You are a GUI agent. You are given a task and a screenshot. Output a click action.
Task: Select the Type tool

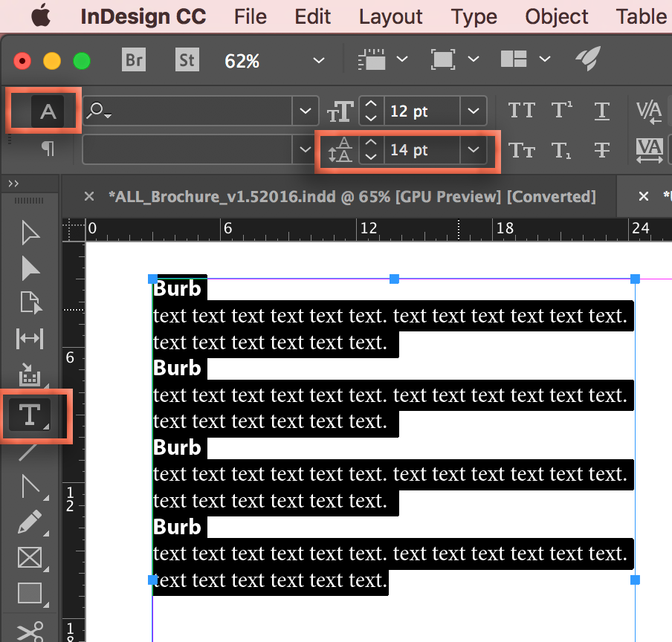pos(30,416)
